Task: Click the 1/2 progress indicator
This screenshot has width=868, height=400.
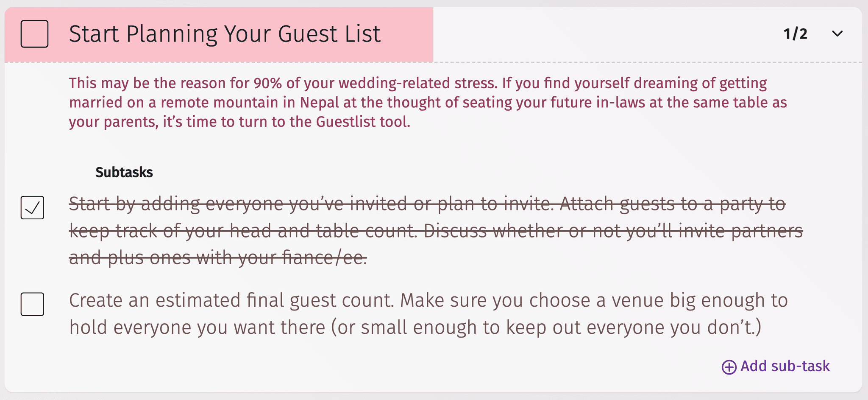Action: point(796,34)
